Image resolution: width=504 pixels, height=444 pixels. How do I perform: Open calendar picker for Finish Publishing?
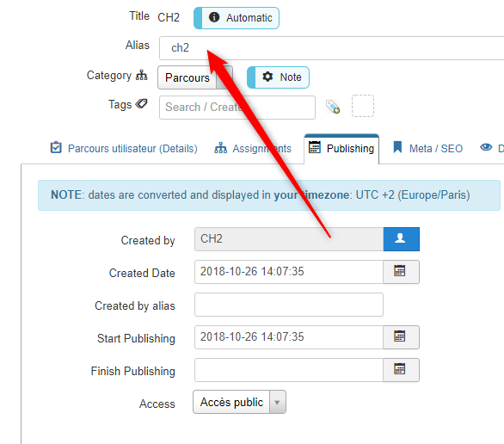(401, 370)
